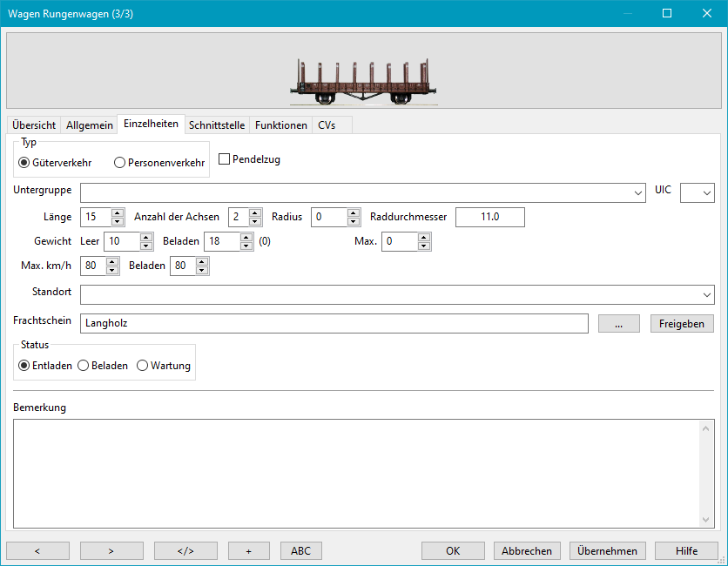The width and height of the screenshot is (728, 566).
Task: Open the Standort dropdown
Action: (x=706, y=294)
